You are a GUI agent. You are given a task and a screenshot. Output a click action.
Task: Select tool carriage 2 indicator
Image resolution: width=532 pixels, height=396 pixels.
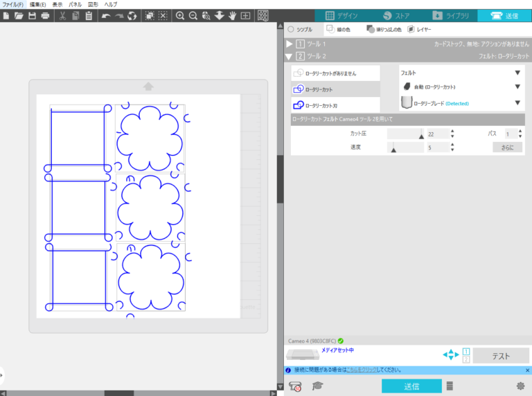[466, 359]
